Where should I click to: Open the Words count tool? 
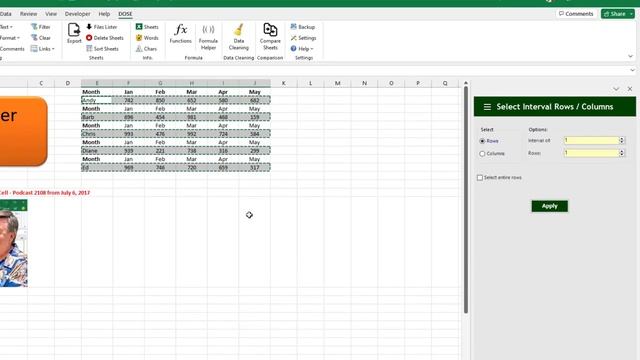point(147,38)
